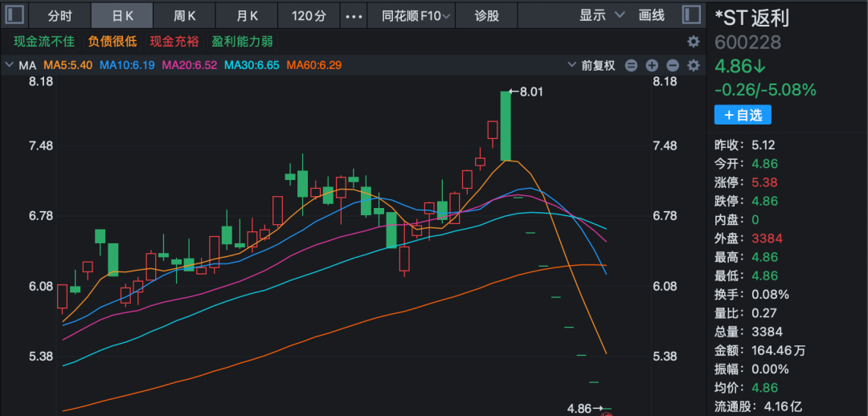Image resolution: width=868 pixels, height=416 pixels.
Task: Open the three-dots more periods menu
Action: 353,15
